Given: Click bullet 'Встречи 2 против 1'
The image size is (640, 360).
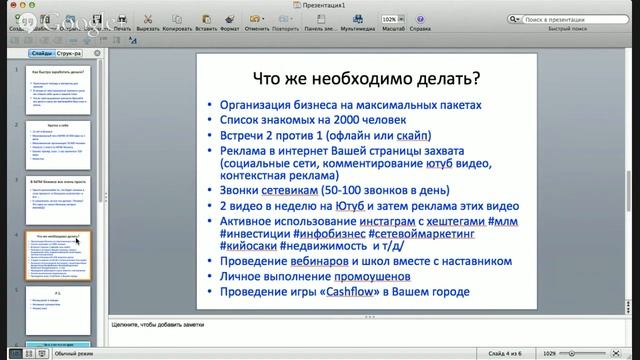Looking at the screenshot, I should pyautogui.click(x=325, y=135).
